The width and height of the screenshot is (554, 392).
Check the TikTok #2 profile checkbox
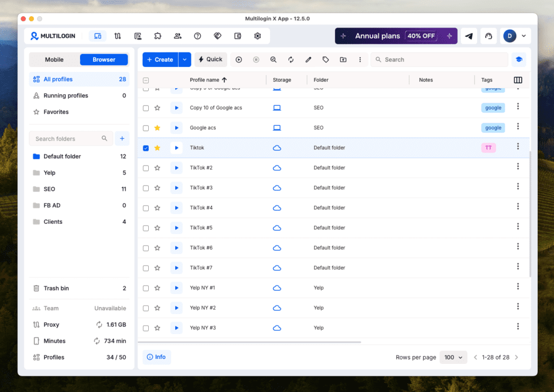click(x=146, y=168)
